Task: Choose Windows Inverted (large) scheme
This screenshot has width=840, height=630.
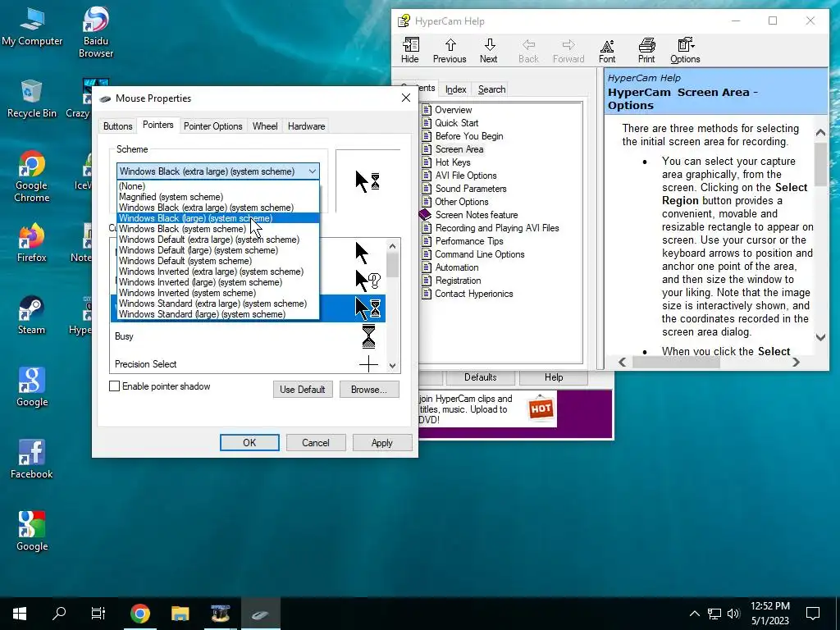Action: tap(218, 282)
